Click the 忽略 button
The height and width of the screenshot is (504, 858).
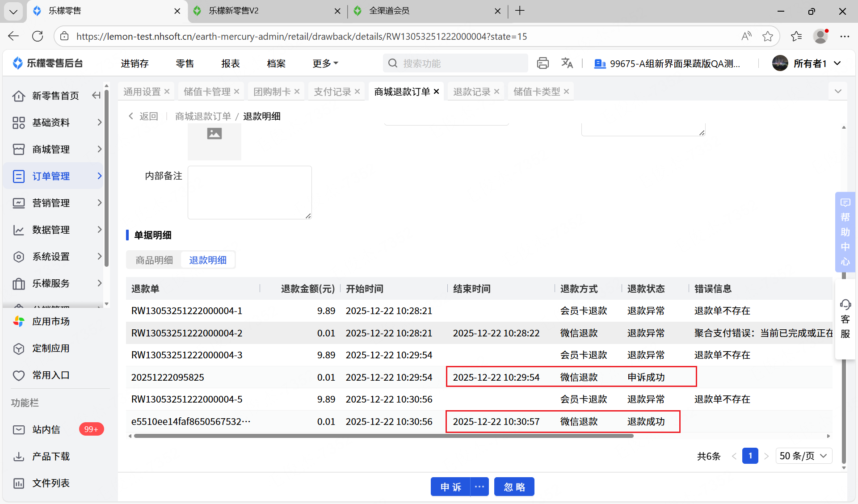(514, 487)
